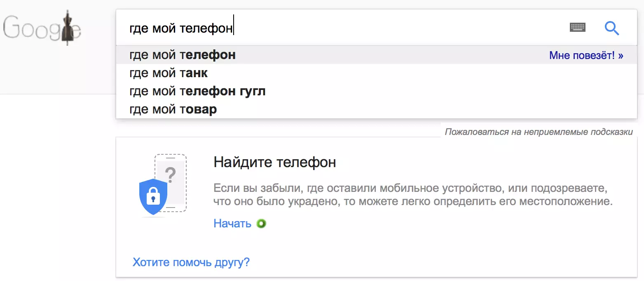Screen dimensions: 644x281
Task: Open "Пожаловаться на неприемлемые подсказки" link
Action: coord(539,132)
